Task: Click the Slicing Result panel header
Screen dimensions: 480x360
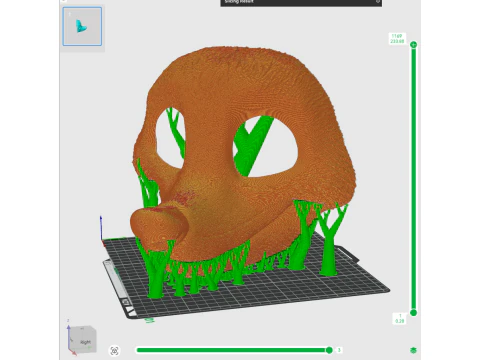Action: click(x=301, y=3)
